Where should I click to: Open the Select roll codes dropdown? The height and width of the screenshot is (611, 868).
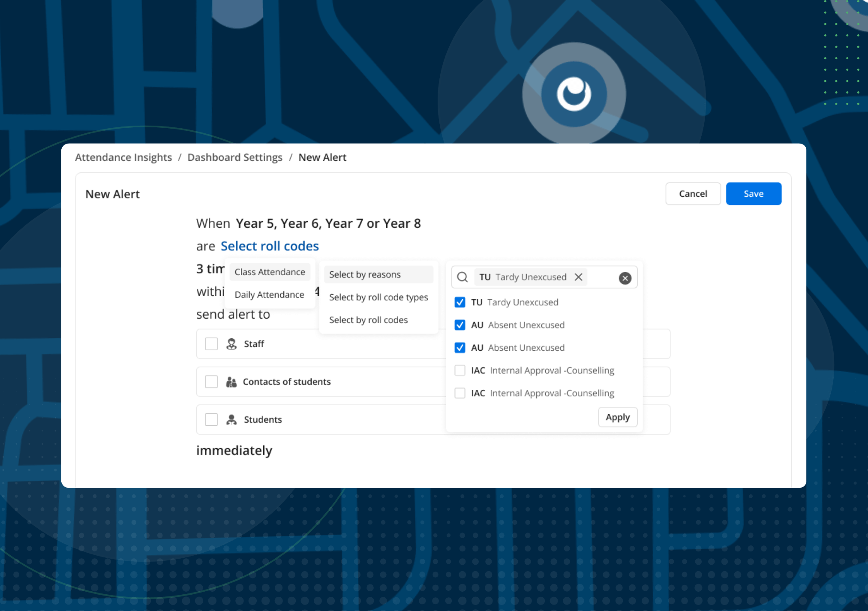point(270,246)
